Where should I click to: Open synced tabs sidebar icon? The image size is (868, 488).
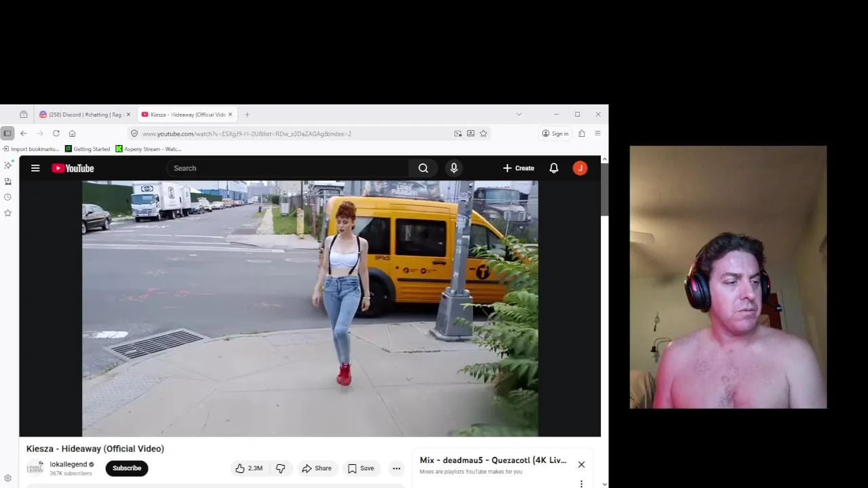point(8,181)
